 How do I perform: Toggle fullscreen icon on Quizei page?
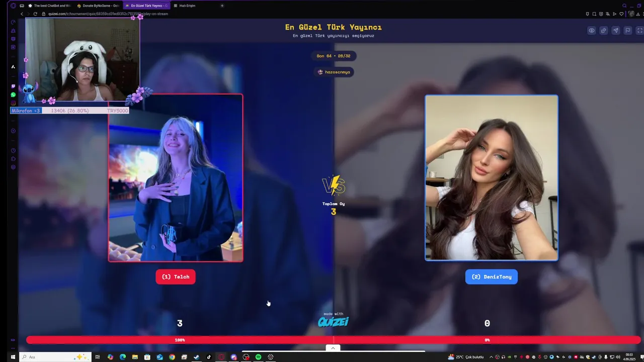pos(639,31)
